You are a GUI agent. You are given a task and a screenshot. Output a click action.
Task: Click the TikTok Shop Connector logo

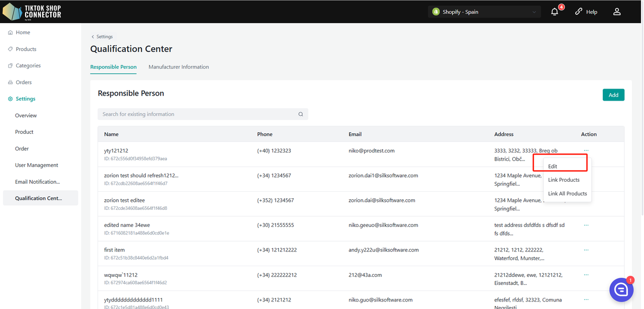[32, 12]
